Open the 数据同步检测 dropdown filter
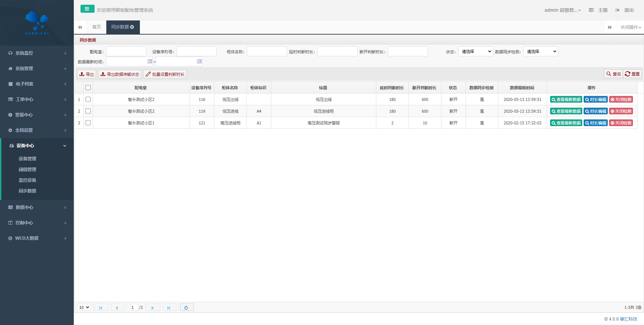This screenshot has width=644, height=325. click(x=540, y=52)
